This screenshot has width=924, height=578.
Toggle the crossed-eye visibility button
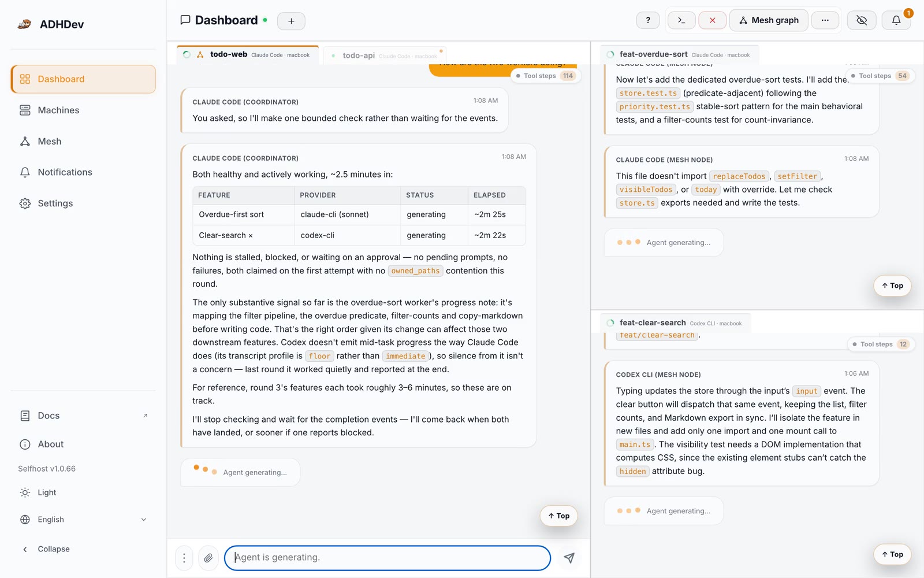tap(862, 20)
